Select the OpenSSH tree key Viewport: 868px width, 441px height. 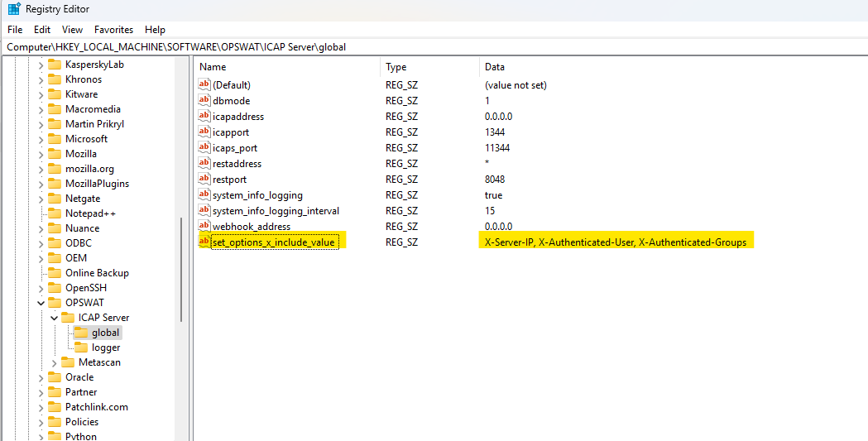[86, 288]
